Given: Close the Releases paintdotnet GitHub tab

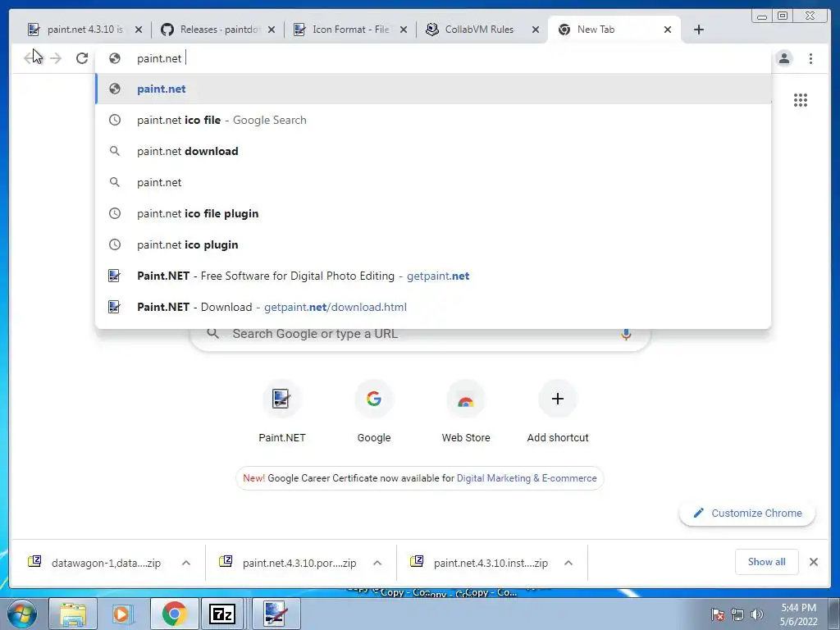Looking at the screenshot, I should tap(272, 30).
